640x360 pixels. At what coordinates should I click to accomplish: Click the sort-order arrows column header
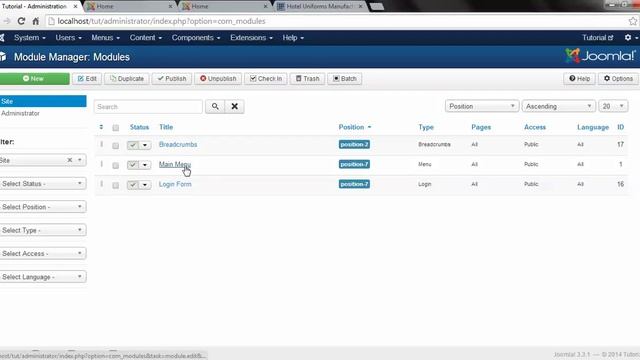(101, 127)
